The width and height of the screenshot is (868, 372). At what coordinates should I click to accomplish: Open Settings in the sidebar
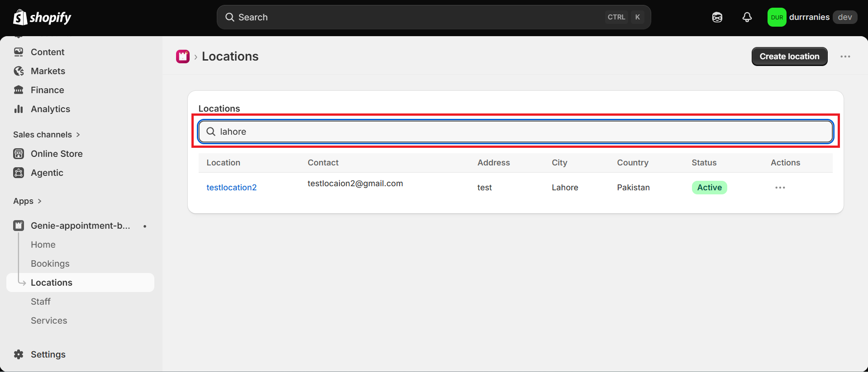tap(48, 354)
